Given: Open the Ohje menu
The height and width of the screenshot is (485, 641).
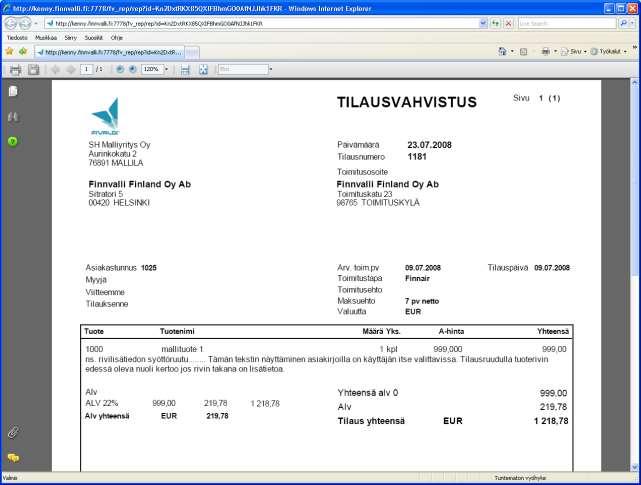Looking at the screenshot, I should [x=117, y=38].
